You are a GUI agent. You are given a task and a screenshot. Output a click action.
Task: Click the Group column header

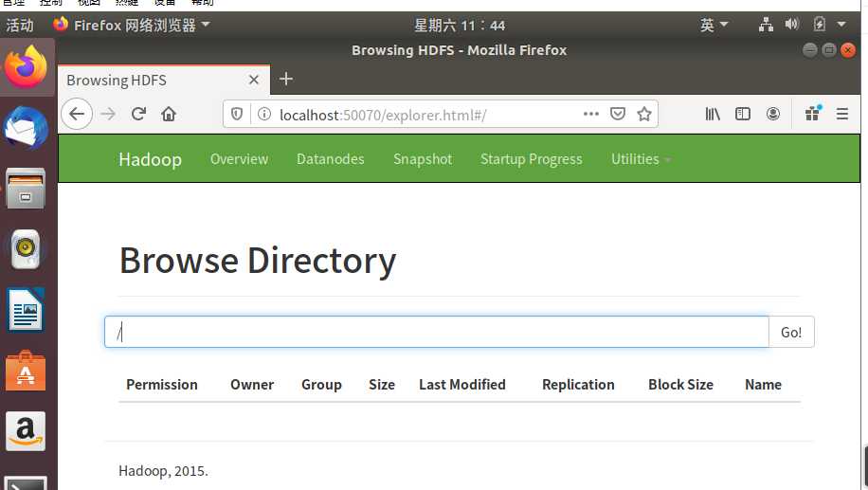pyautogui.click(x=321, y=385)
